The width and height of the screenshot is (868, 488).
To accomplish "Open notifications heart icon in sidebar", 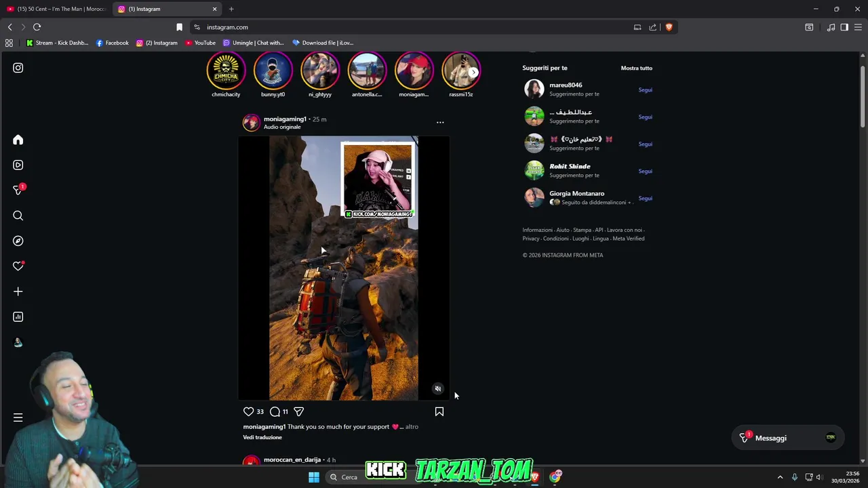I will (18, 266).
